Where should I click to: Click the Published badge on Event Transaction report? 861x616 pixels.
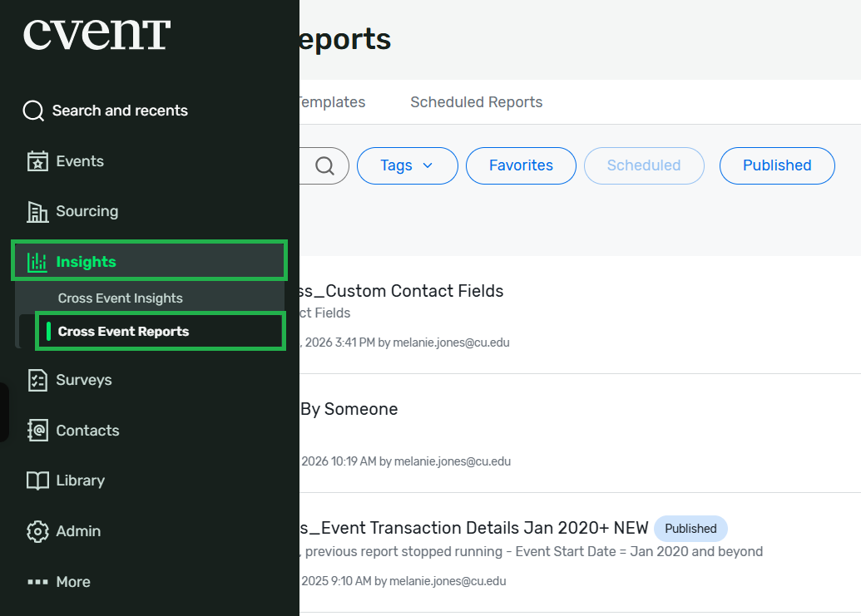pos(690,529)
